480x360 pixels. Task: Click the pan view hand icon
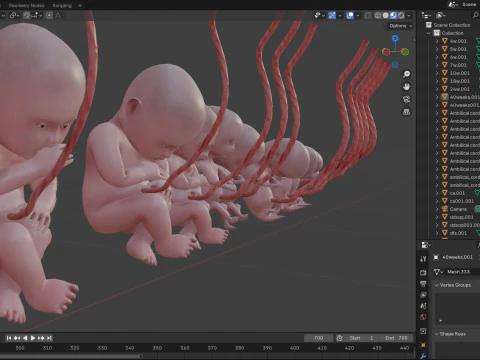(x=406, y=87)
